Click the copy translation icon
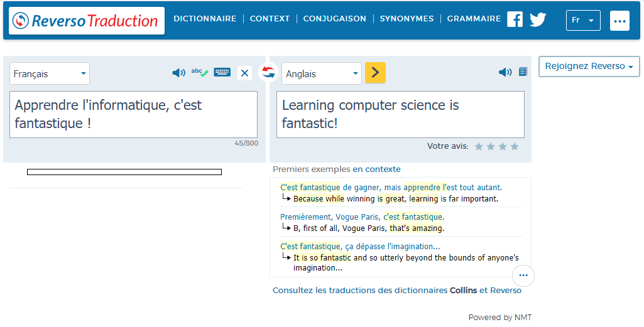644x327 pixels. coord(523,72)
